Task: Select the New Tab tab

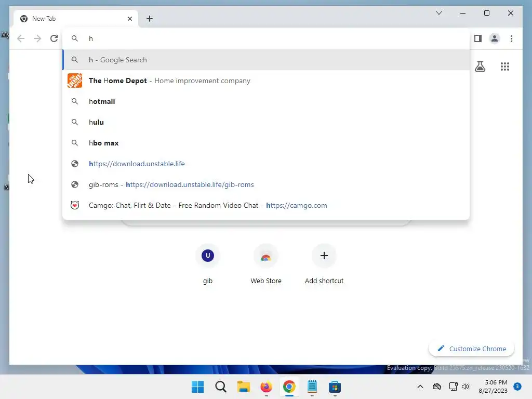Action: click(x=76, y=19)
